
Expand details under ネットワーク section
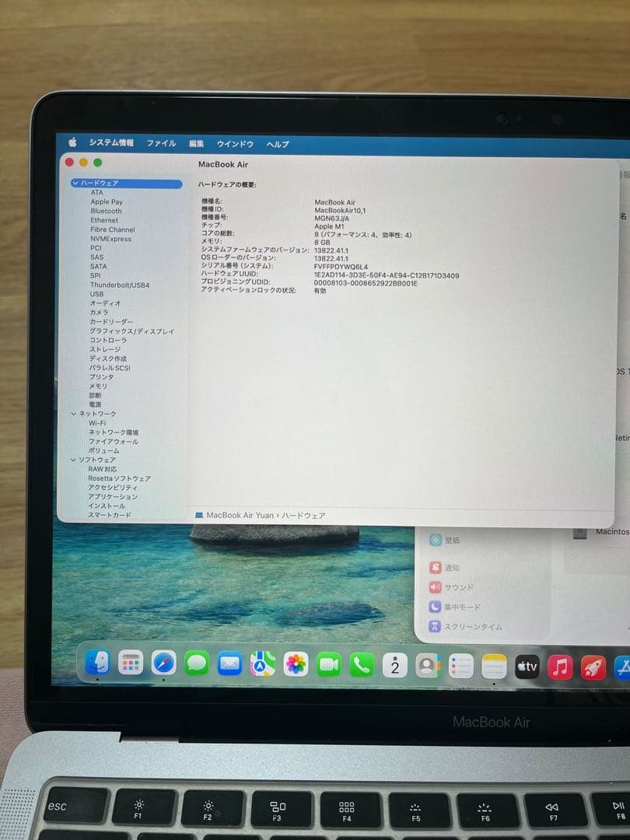pyautogui.click(x=74, y=414)
